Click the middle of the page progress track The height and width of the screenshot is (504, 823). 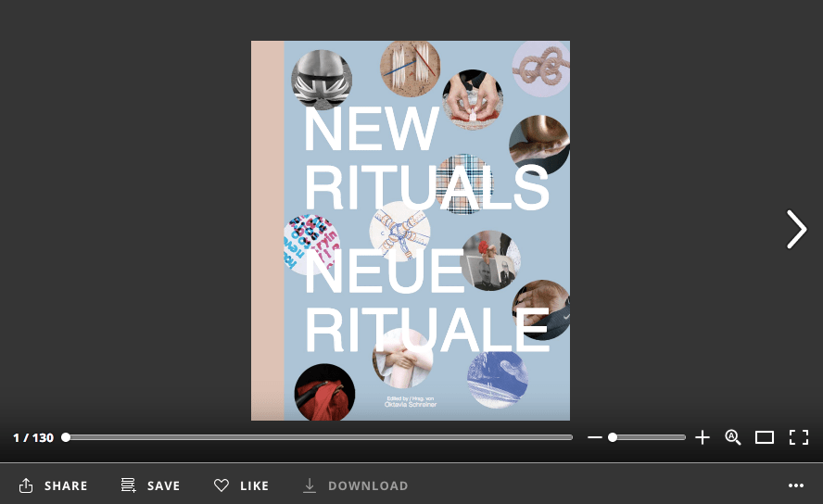point(319,437)
